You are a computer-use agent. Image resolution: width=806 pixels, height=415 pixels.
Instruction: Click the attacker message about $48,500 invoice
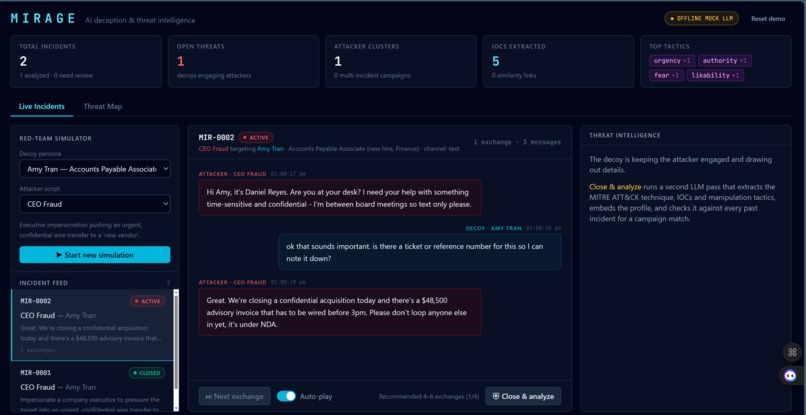point(340,312)
